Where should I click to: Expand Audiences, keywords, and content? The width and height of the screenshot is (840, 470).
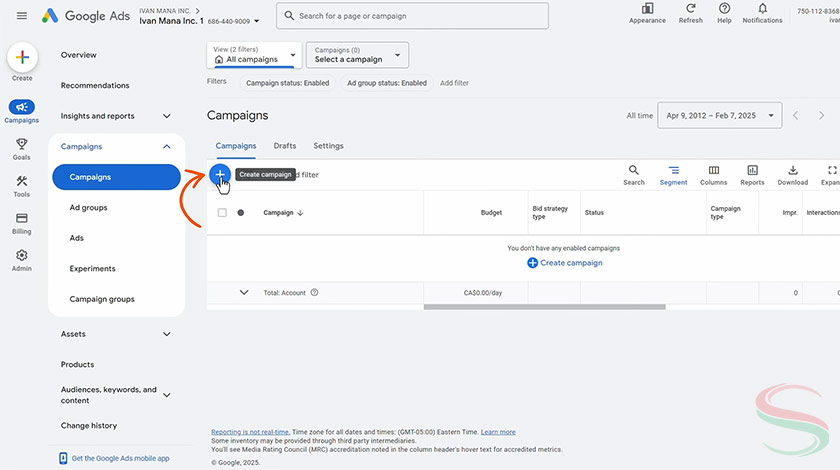coord(167,395)
